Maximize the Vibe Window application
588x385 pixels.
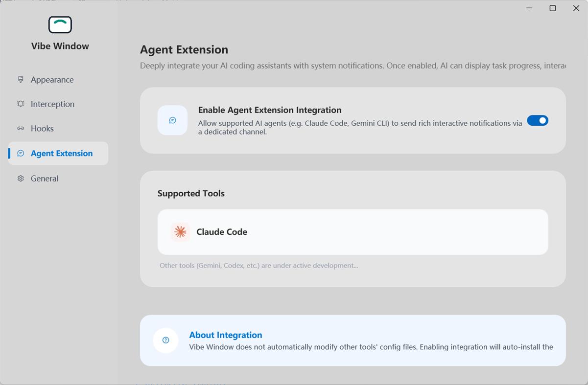[x=553, y=8]
